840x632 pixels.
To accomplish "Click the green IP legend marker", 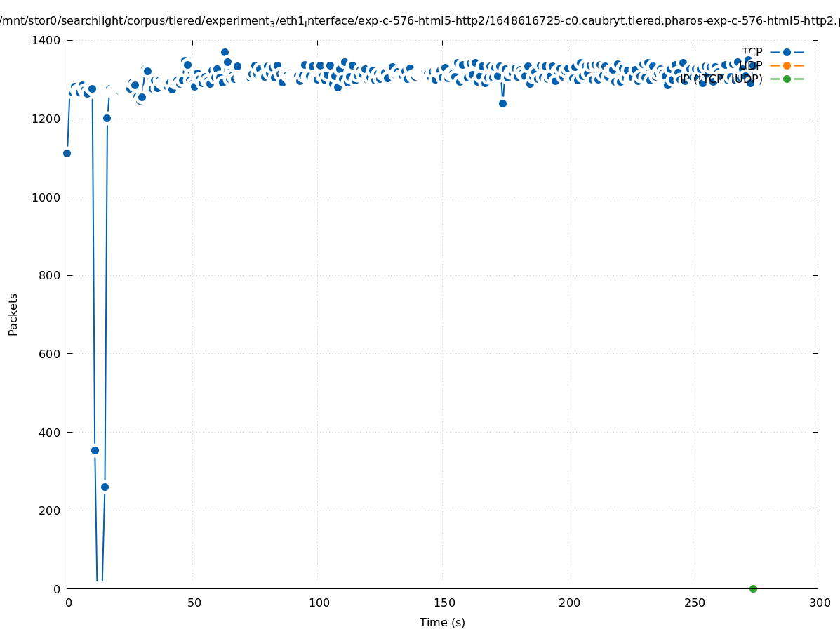I will pos(787,79).
